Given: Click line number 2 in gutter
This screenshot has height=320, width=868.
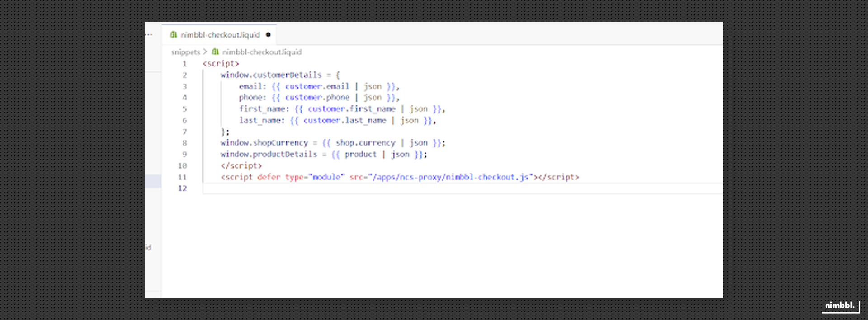Looking at the screenshot, I should pyautogui.click(x=184, y=75).
